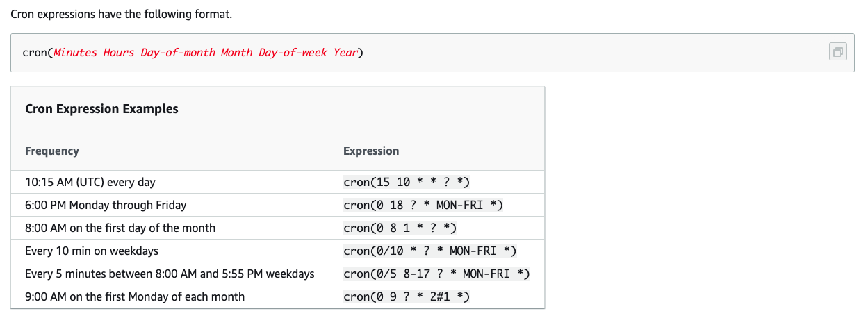
Task: Click the 9:00 AM first Monday cell
Action: pos(135,296)
